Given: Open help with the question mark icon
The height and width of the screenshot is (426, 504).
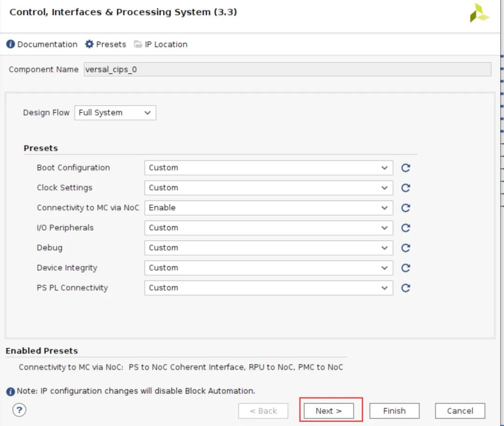Looking at the screenshot, I should 19,410.
